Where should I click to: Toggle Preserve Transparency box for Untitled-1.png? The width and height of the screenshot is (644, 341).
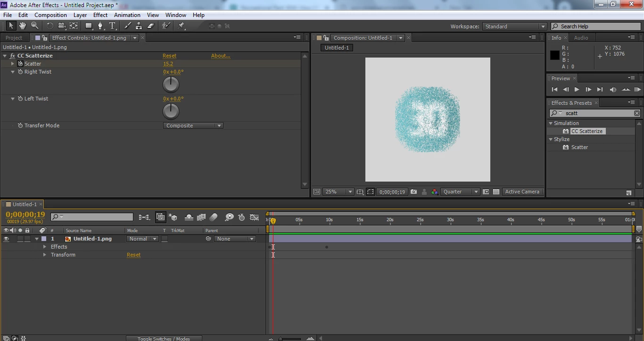pyautogui.click(x=165, y=239)
